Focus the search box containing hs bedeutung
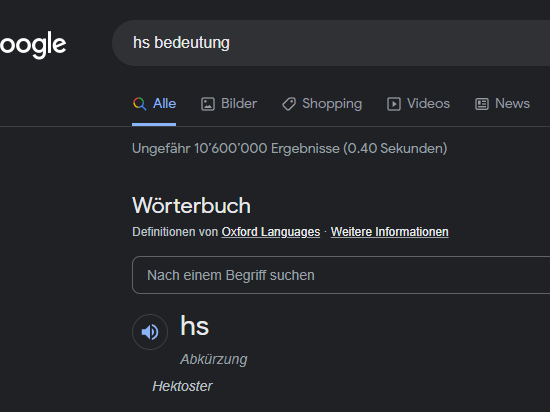 [331, 43]
